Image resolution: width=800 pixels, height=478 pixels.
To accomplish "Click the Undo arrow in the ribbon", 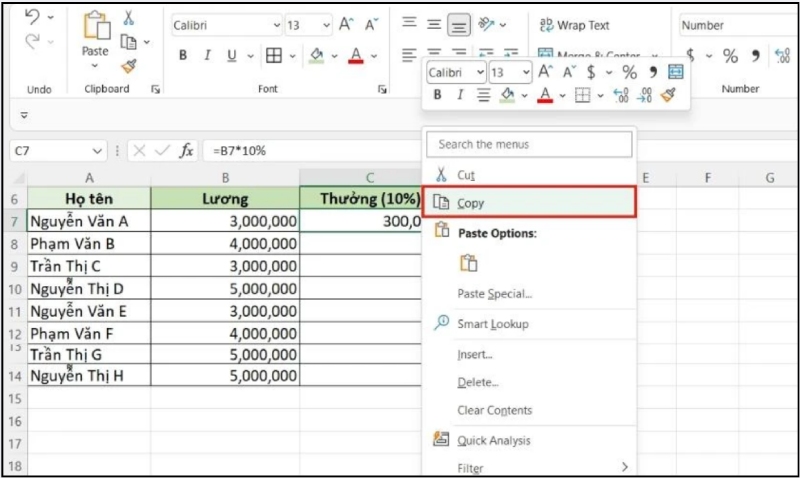I will point(32,19).
